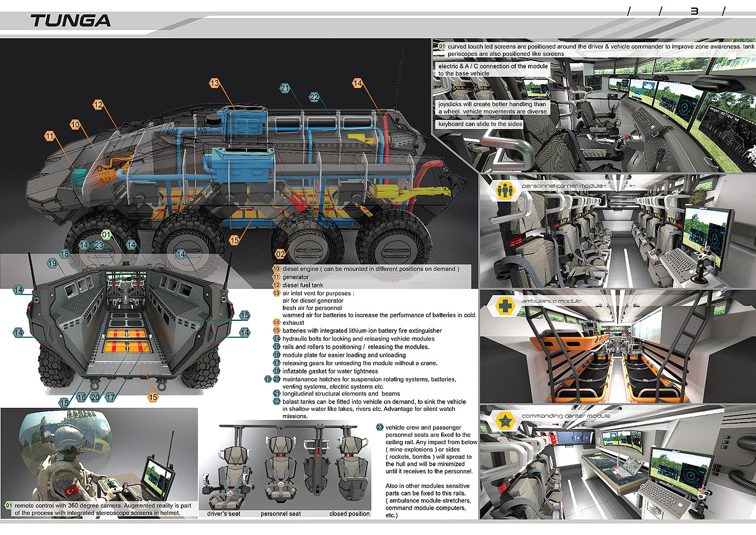Select teal callout 21 above the vehicle
756x535 pixels.
(x=285, y=88)
